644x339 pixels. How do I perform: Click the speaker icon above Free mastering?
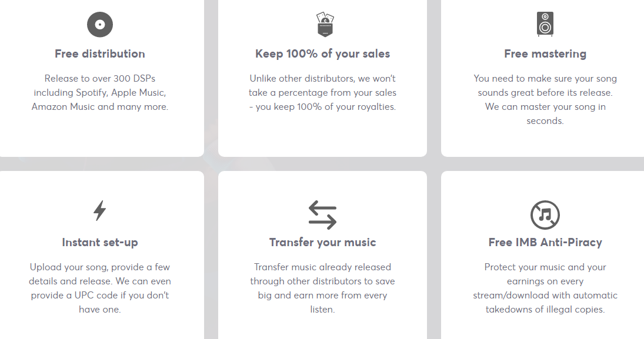pos(545,25)
